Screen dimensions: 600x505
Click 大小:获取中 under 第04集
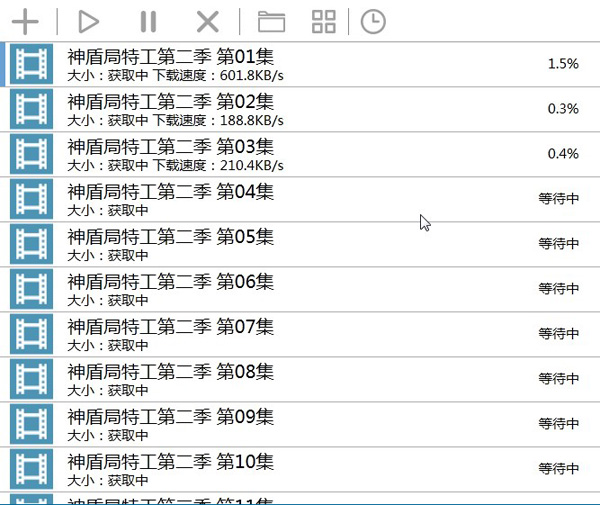(x=108, y=210)
